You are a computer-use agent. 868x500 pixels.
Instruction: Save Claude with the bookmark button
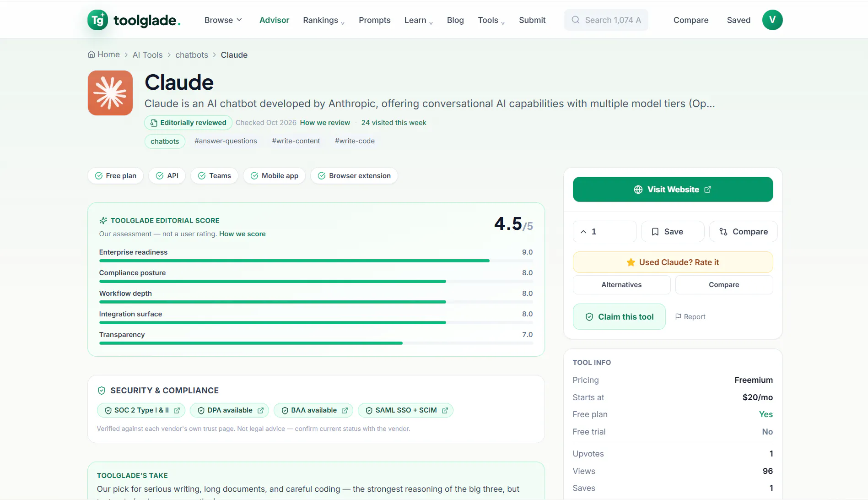pos(673,232)
